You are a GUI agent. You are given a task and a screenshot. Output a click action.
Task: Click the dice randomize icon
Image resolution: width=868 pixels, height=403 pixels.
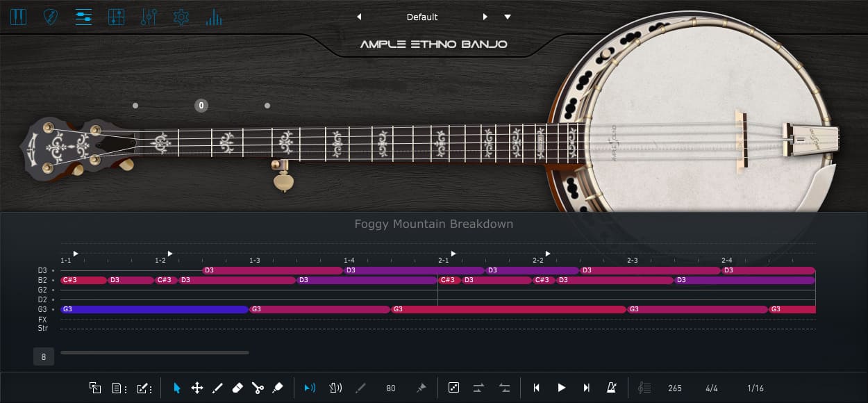[x=453, y=388]
